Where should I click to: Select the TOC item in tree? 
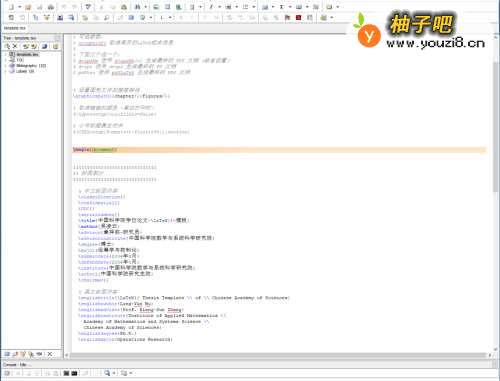pos(20,60)
